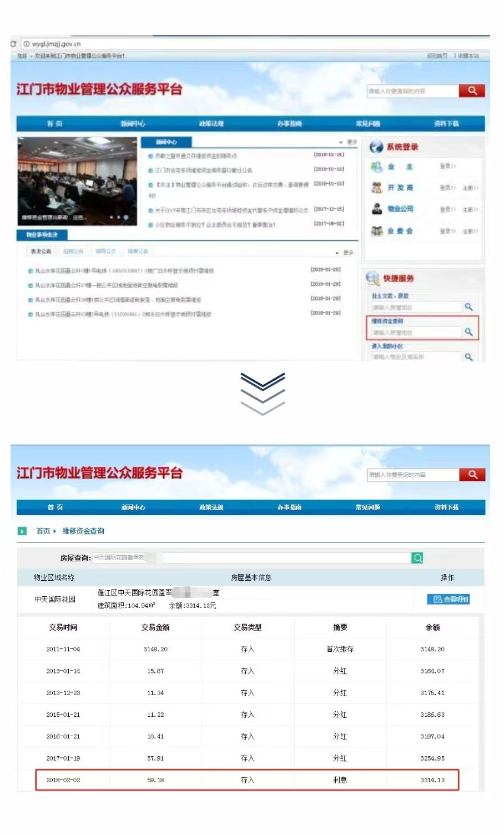Click the green arrow breadcrumb icon
This screenshot has height=835, width=504.
[x=22, y=531]
